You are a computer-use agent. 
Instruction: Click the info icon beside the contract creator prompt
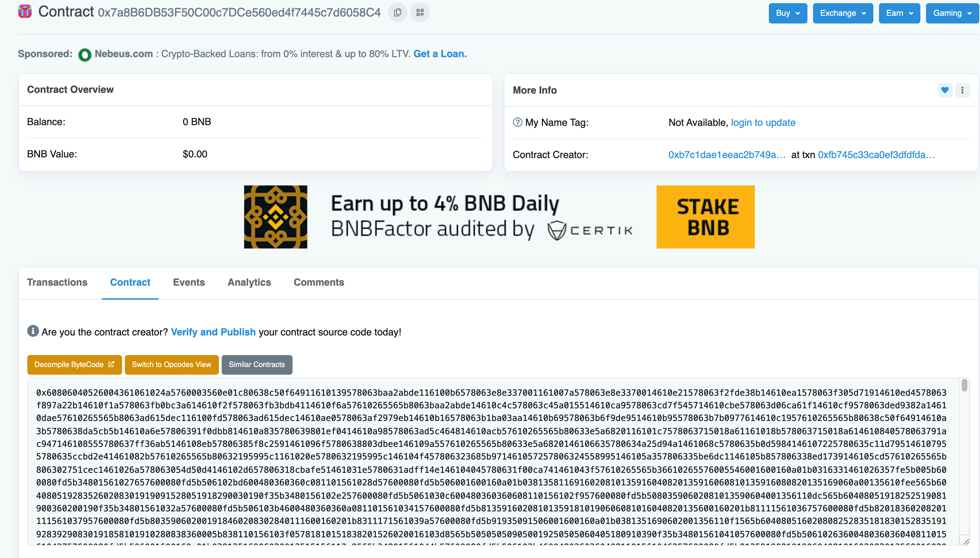[33, 331]
